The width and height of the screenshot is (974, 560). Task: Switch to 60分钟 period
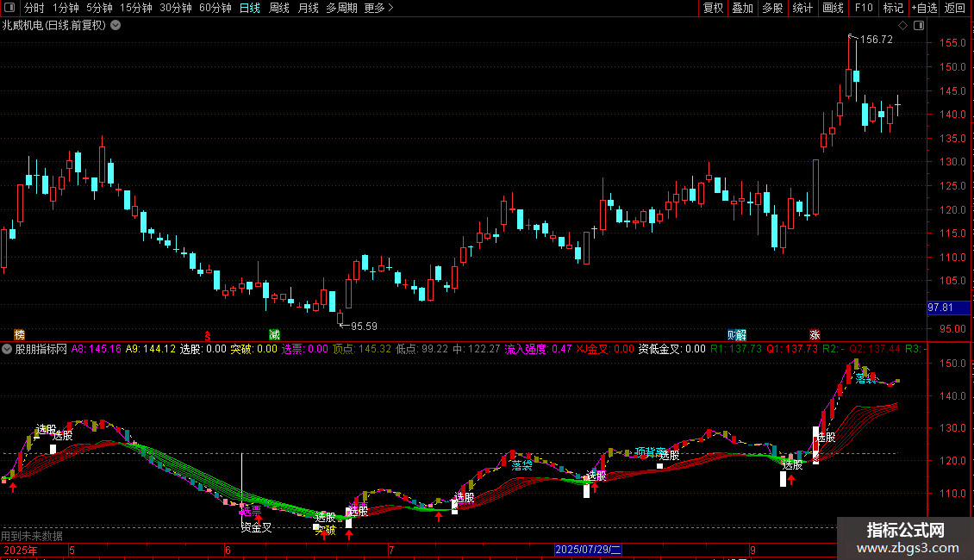coord(215,8)
